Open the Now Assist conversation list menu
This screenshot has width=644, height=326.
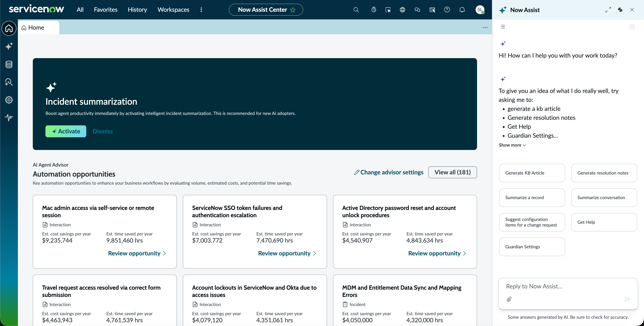[x=503, y=27]
